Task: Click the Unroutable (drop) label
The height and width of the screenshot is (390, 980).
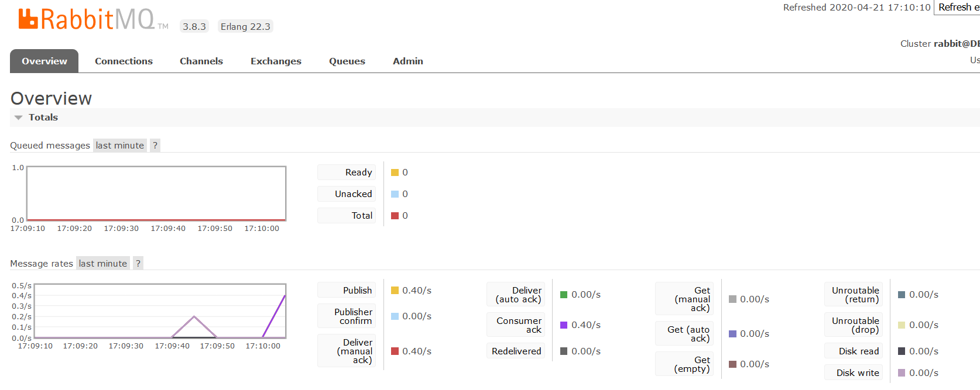Action: click(854, 325)
